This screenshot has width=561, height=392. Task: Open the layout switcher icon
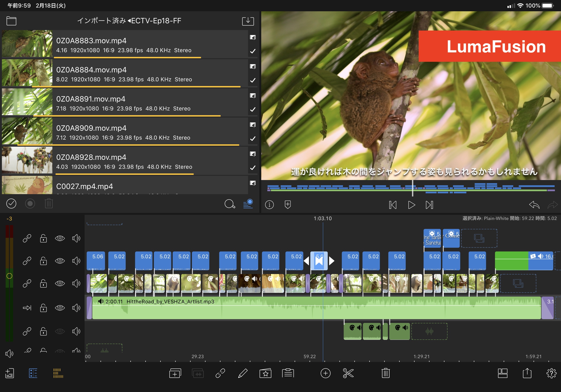click(502, 373)
